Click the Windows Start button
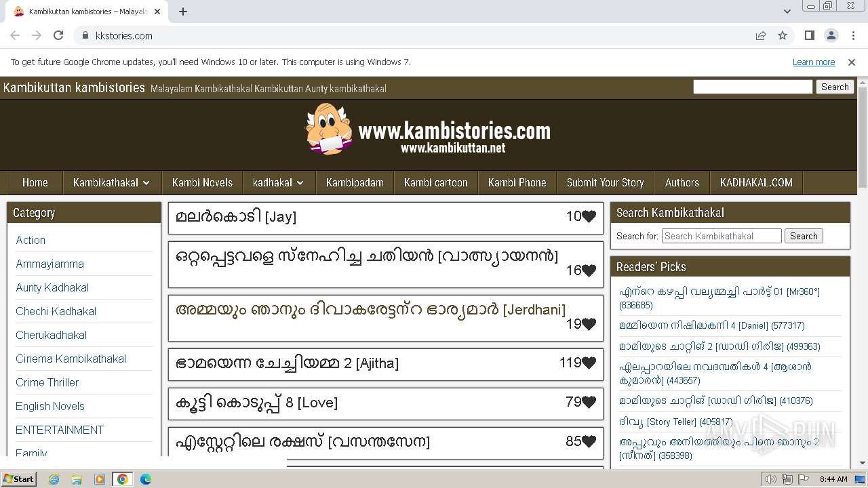The image size is (868, 488). pyautogui.click(x=18, y=479)
